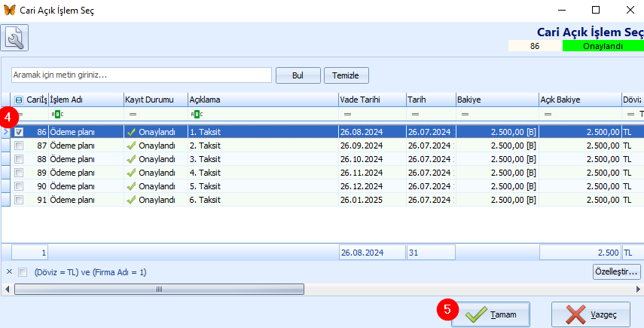This screenshot has height=328, width=644.
Task: Open Tarih filter equals operator
Action: [415, 114]
